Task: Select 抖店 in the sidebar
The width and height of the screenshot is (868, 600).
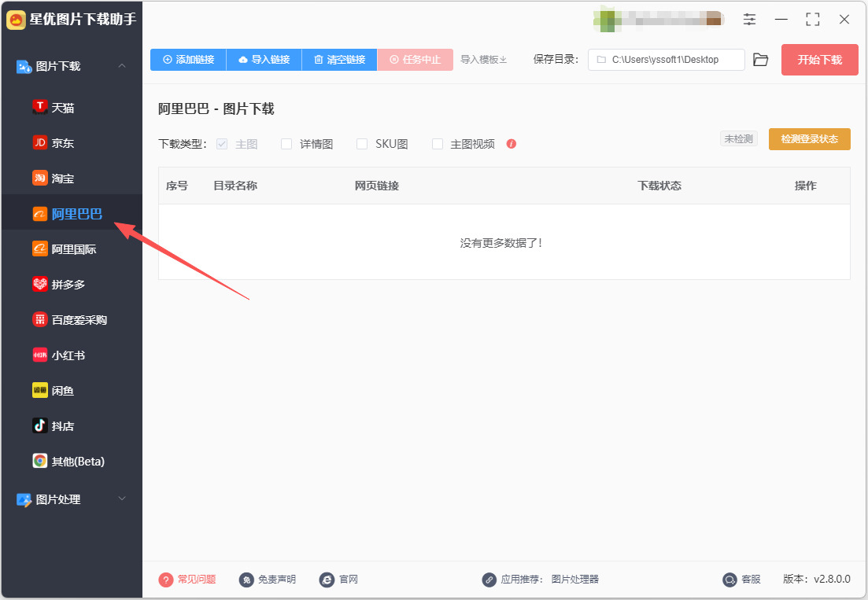Action: coord(72,426)
